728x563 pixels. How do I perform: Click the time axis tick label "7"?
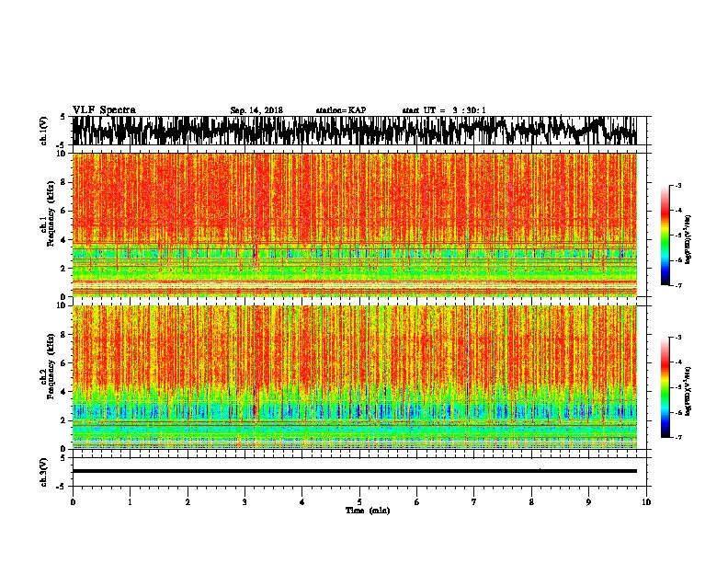click(x=474, y=502)
